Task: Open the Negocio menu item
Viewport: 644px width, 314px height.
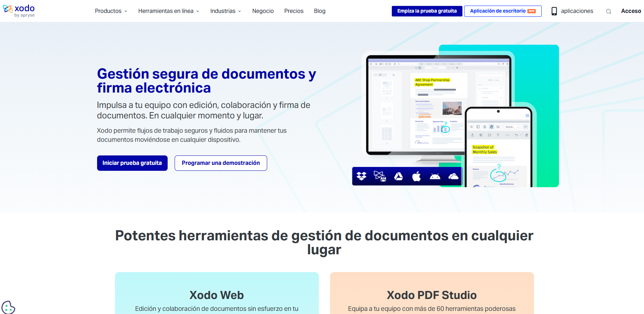Action: (x=263, y=11)
